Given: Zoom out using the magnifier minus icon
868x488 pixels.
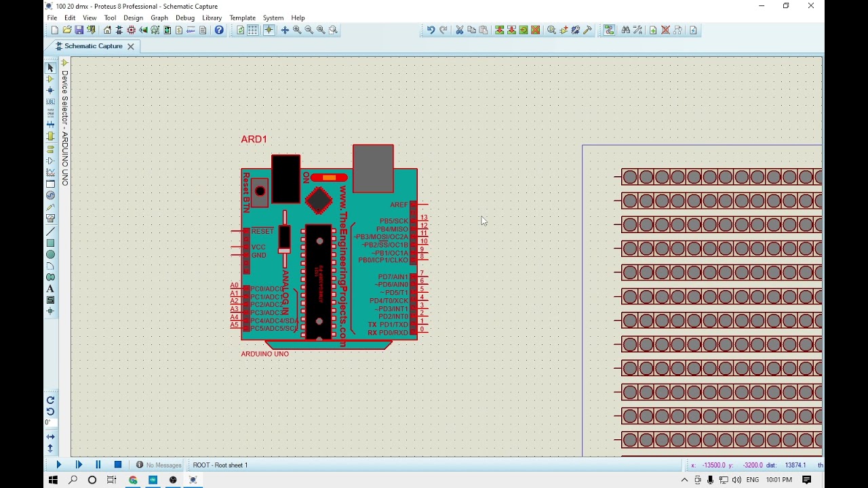Looking at the screenshot, I should pos(309,30).
